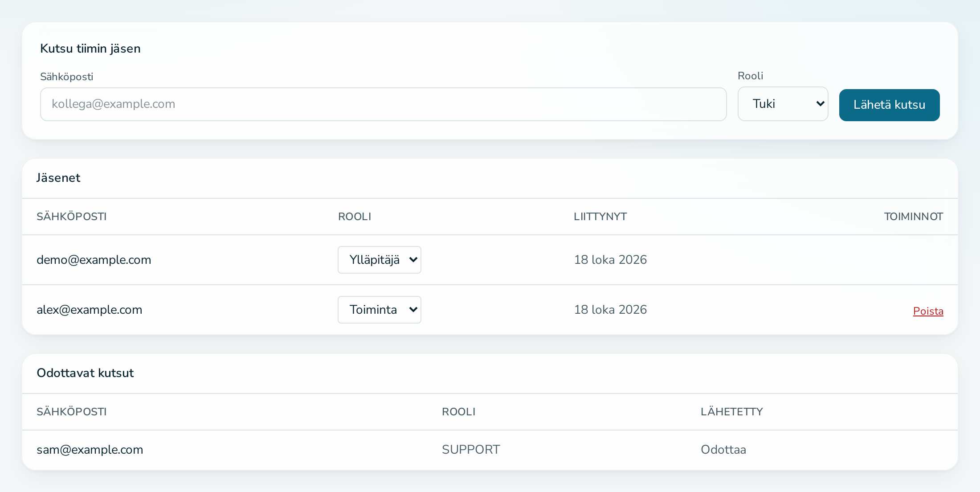Click the TOIMINNOT column header
Viewport: 980px width, 492px height.
[914, 217]
